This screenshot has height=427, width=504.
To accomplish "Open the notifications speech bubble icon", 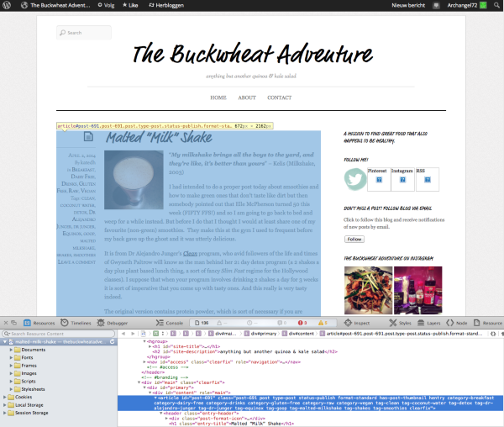I will pos(436,5).
